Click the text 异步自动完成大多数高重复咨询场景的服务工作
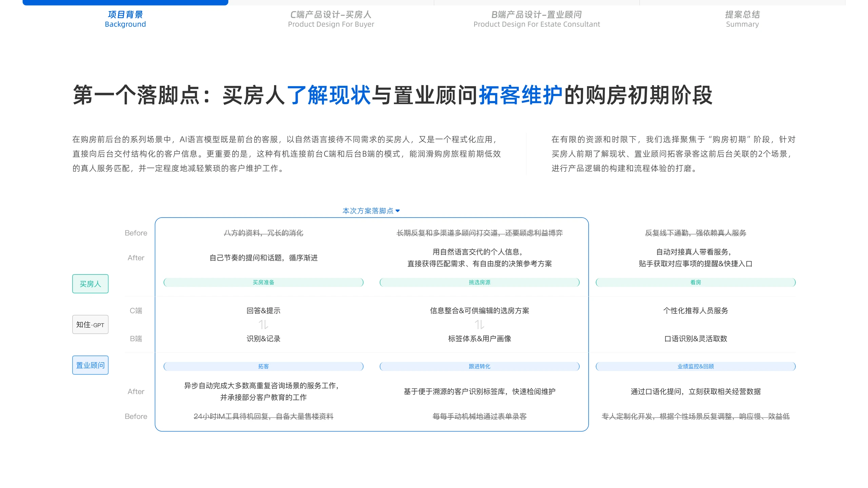Viewport: 868px width, 488px height. [x=260, y=386]
